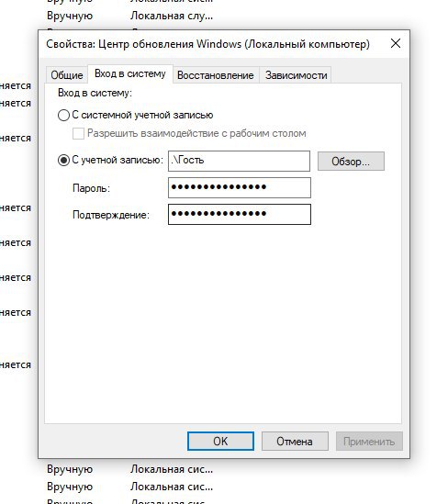Open the Зависимости tab

pyautogui.click(x=296, y=75)
